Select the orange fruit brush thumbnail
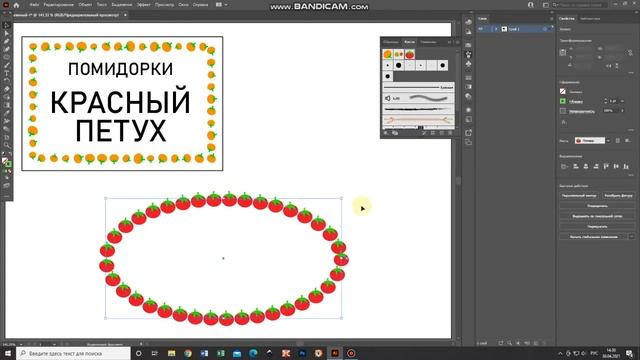 (x=388, y=54)
